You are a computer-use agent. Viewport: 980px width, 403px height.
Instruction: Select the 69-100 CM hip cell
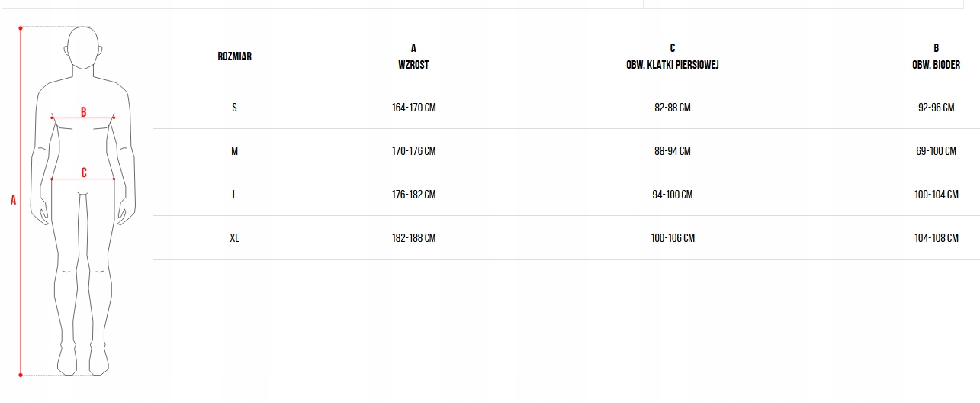coord(936,151)
